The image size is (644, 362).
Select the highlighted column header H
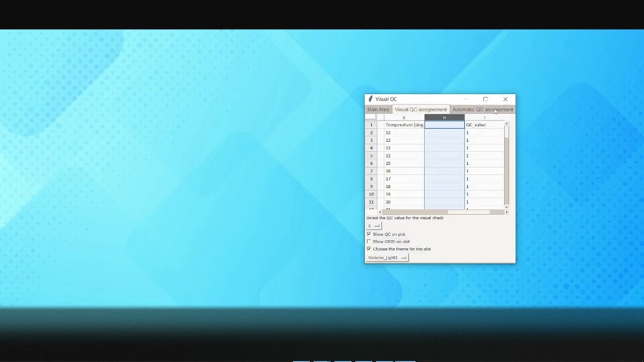point(444,118)
